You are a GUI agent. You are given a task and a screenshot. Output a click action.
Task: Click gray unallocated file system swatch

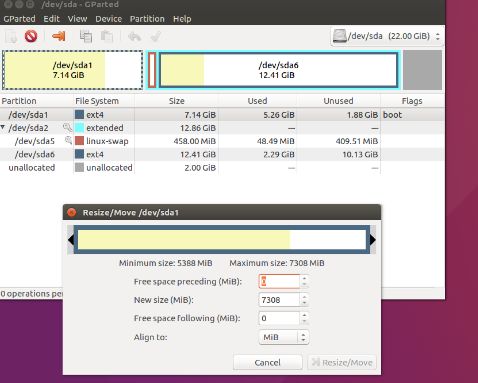point(79,167)
